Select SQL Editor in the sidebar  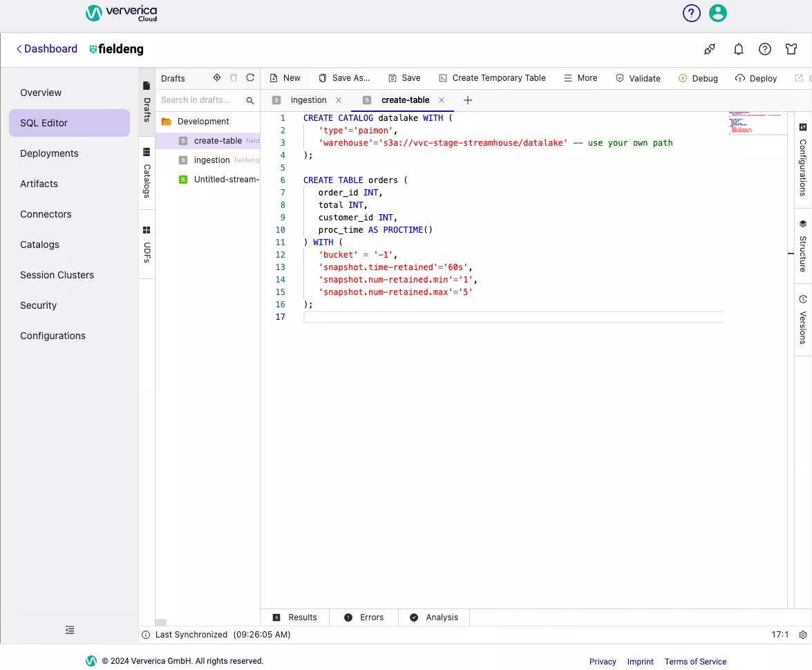click(69, 123)
